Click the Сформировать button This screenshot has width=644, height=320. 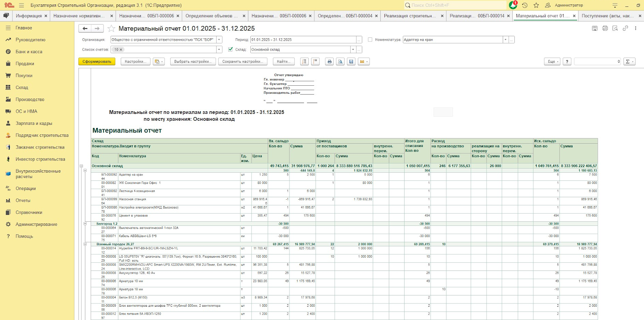point(97,62)
